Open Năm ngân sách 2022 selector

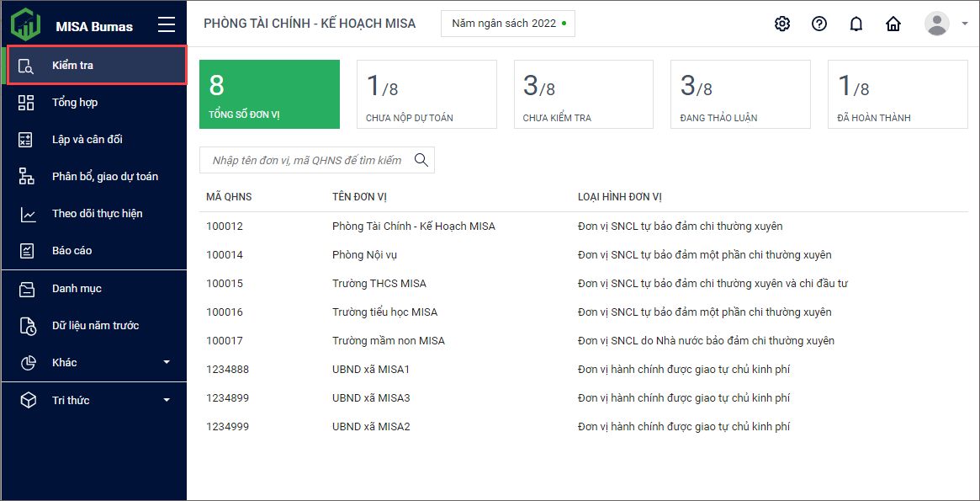click(x=507, y=24)
